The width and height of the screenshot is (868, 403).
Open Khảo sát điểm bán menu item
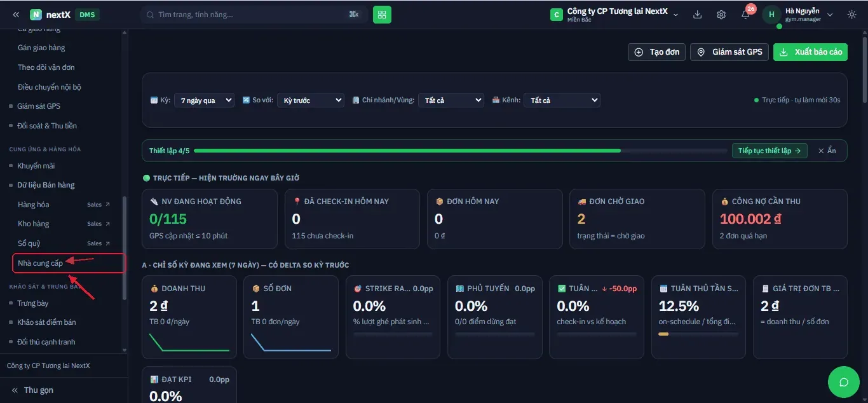tap(46, 322)
